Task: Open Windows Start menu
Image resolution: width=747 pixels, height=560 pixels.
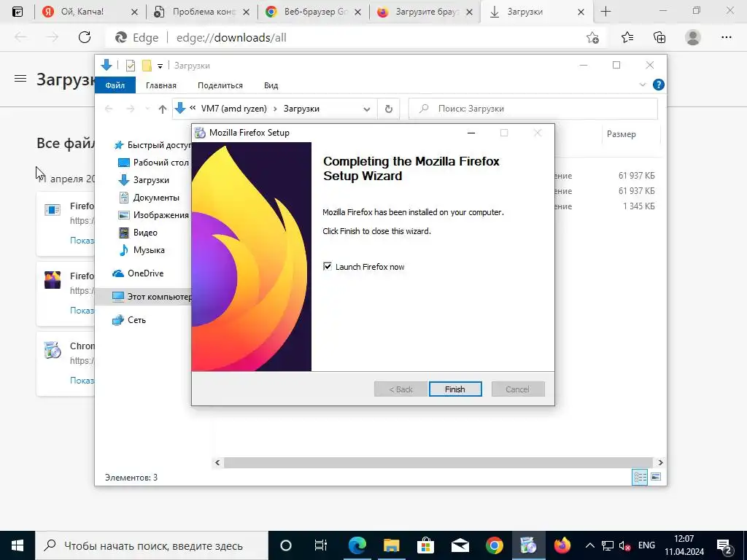Action: (18, 545)
